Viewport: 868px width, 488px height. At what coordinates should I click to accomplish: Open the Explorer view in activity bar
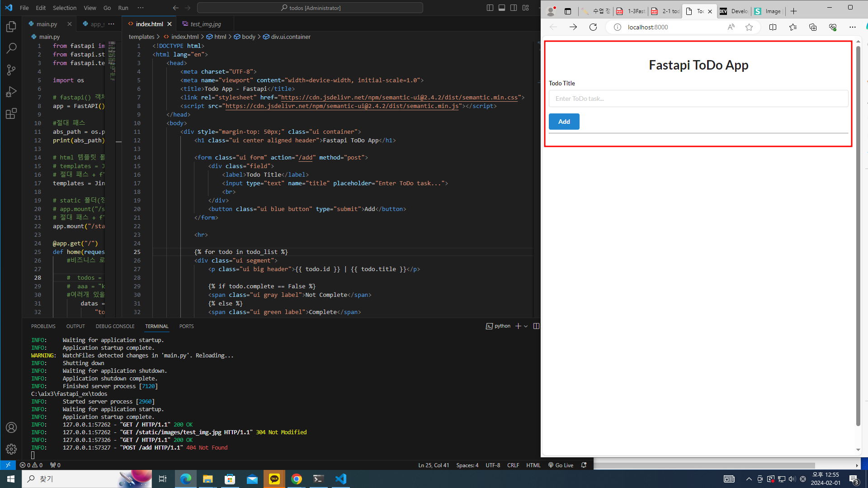(x=11, y=27)
